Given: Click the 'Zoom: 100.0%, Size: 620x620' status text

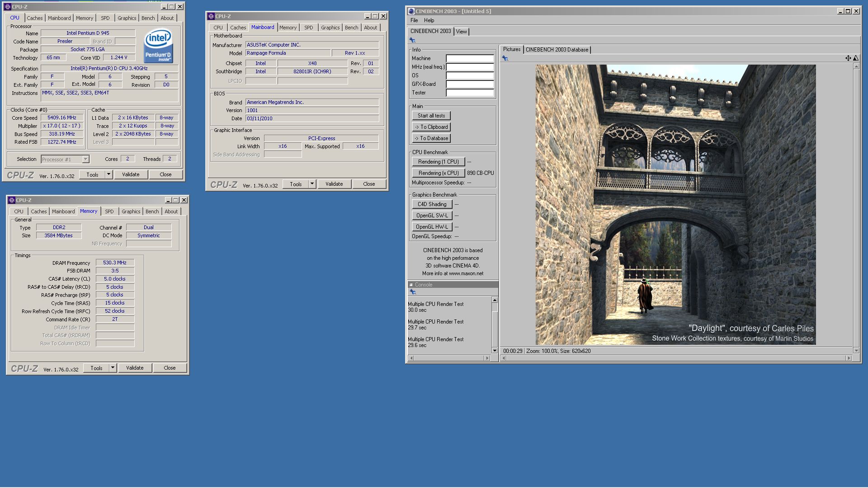Looking at the screenshot, I should coord(558,351).
